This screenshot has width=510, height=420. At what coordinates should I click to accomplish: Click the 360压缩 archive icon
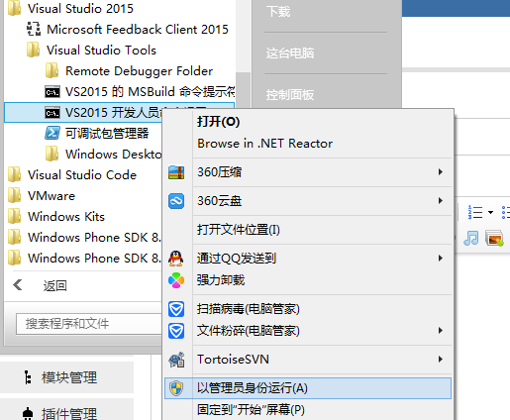coord(176,172)
